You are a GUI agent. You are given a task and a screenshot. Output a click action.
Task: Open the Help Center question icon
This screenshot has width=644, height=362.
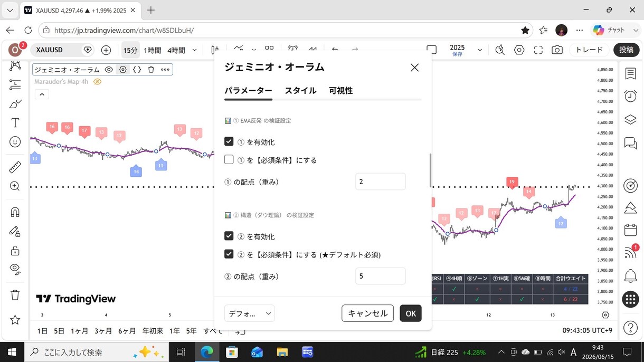tap(630, 328)
